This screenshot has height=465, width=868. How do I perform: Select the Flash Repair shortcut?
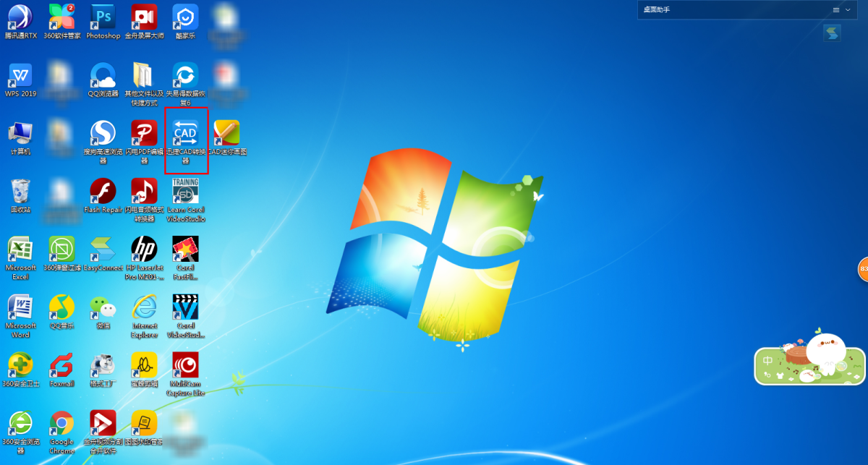click(103, 192)
